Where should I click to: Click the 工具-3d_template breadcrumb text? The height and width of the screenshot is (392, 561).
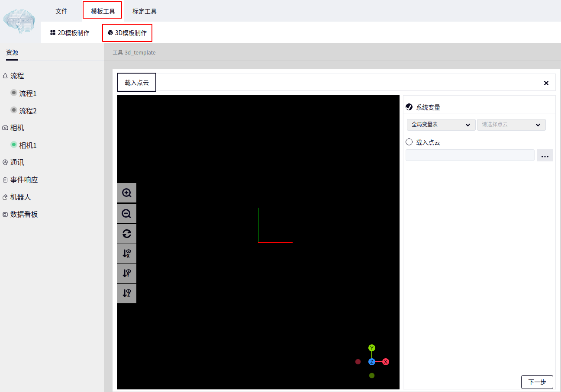click(134, 53)
